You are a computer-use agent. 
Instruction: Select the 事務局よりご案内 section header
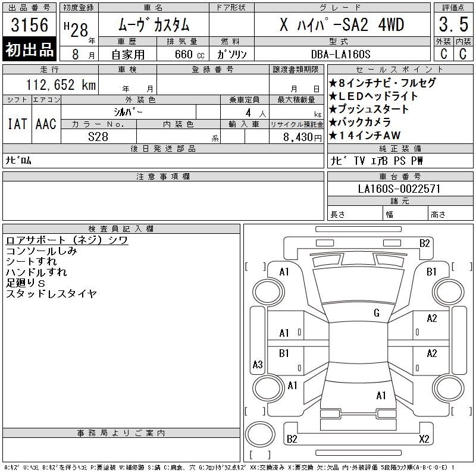pos(121,433)
